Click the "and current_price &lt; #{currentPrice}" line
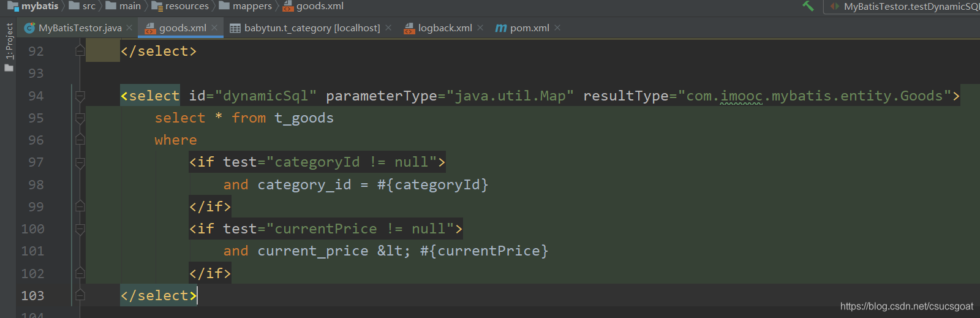This screenshot has width=980, height=318. click(386, 251)
